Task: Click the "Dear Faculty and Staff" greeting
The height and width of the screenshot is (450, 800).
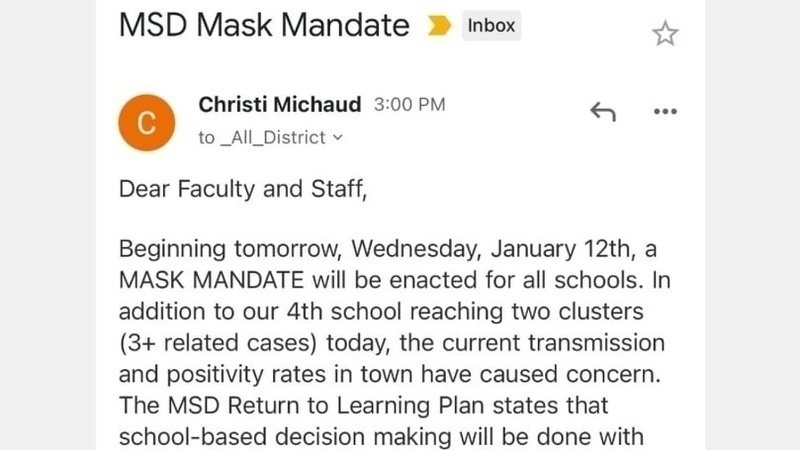Action: pyautogui.click(x=243, y=190)
